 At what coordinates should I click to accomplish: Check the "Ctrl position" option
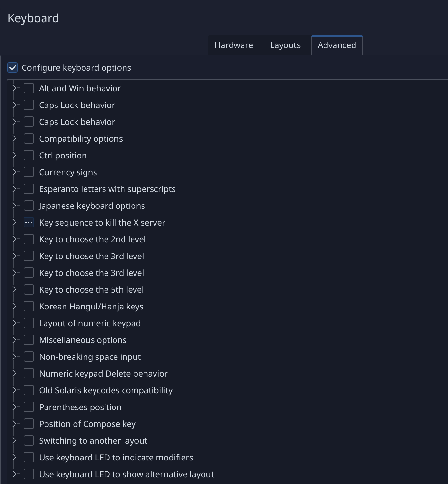(29, 155)
